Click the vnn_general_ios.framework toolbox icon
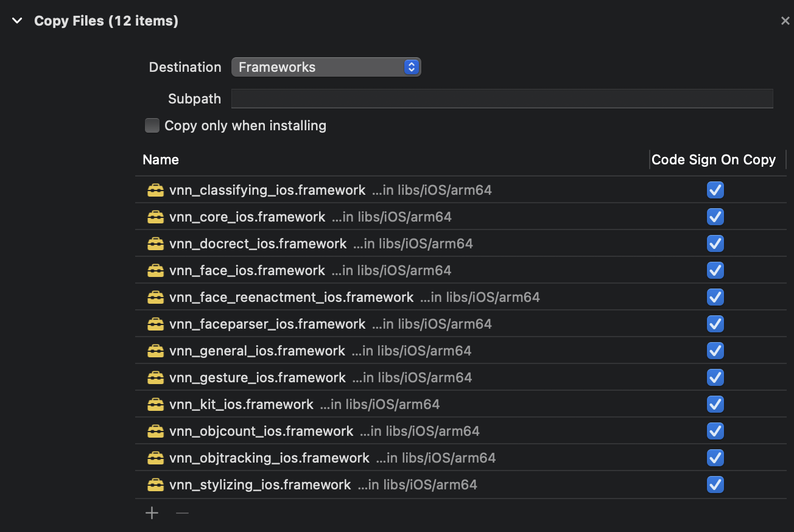Image resolution: width=794 pixels, height=532 pixels. [x=155, y=351]
